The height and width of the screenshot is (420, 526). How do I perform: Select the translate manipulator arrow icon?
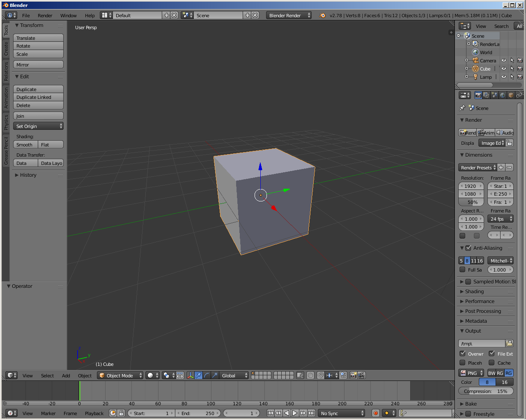(x=198, y=375)
